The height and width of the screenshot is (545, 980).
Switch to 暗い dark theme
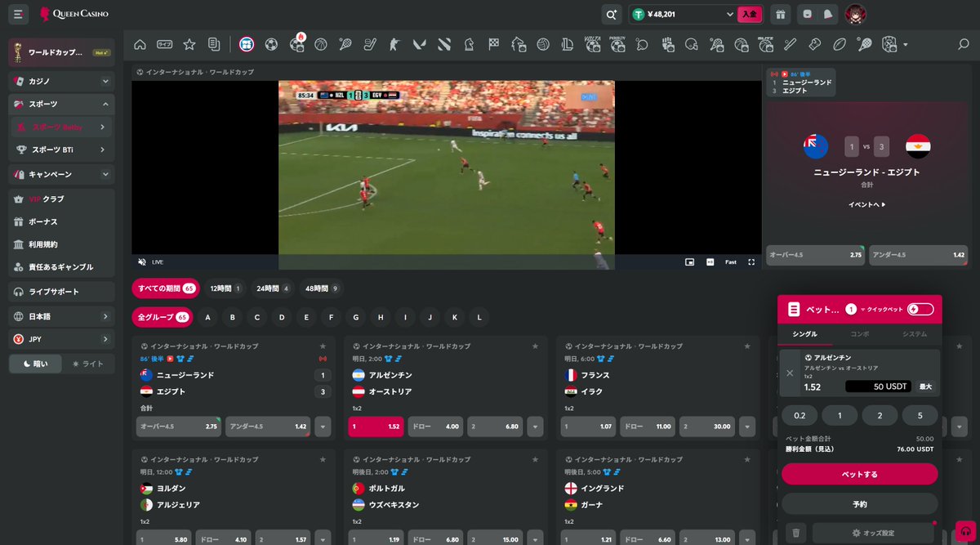pos(36,364)
